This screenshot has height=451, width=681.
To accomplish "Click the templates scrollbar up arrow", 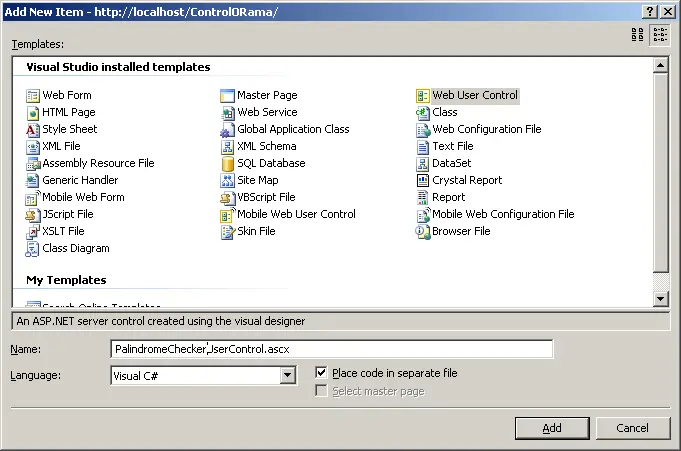I will pyautogui.click(x=661, y=66).
